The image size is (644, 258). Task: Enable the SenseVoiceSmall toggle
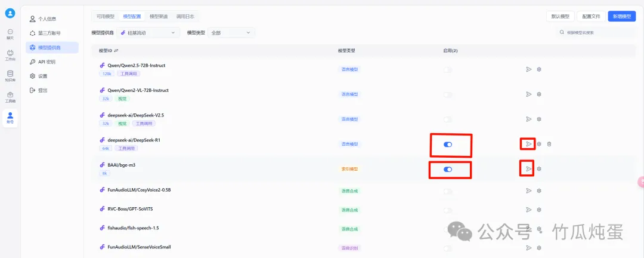[x=448, y=248]
